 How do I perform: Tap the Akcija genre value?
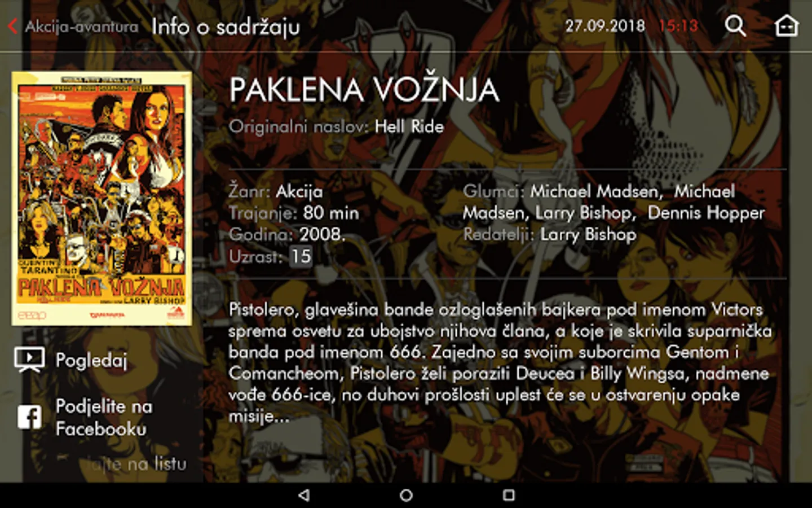(299, 191)
